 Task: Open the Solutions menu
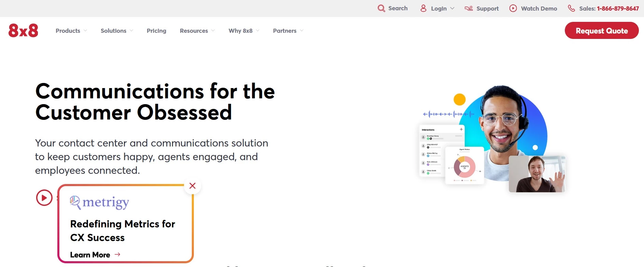[113, 31]
